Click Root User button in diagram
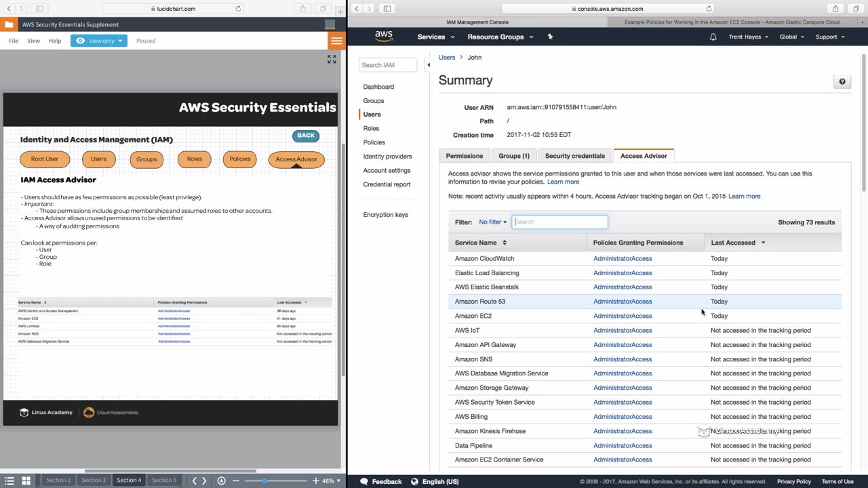This screenshot has height=488, width=868. 45,159
